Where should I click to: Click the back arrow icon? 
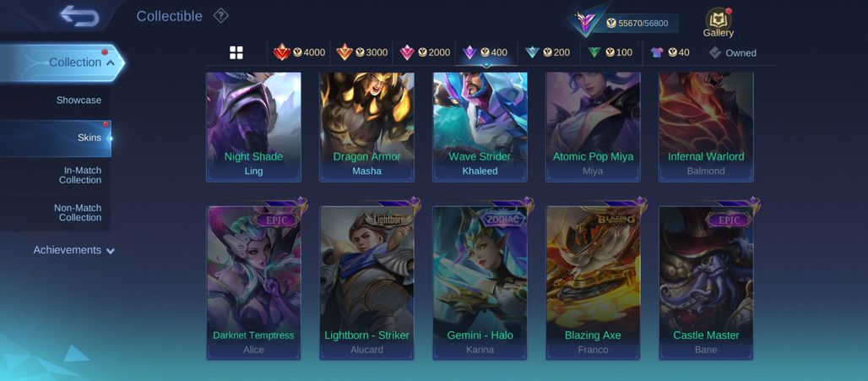[79, 16]
